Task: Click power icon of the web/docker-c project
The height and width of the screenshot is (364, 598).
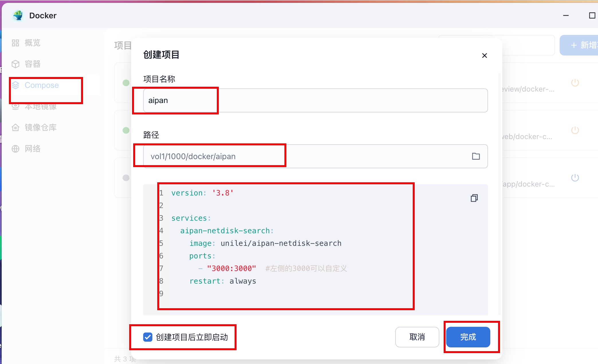Action: [575, 130]
